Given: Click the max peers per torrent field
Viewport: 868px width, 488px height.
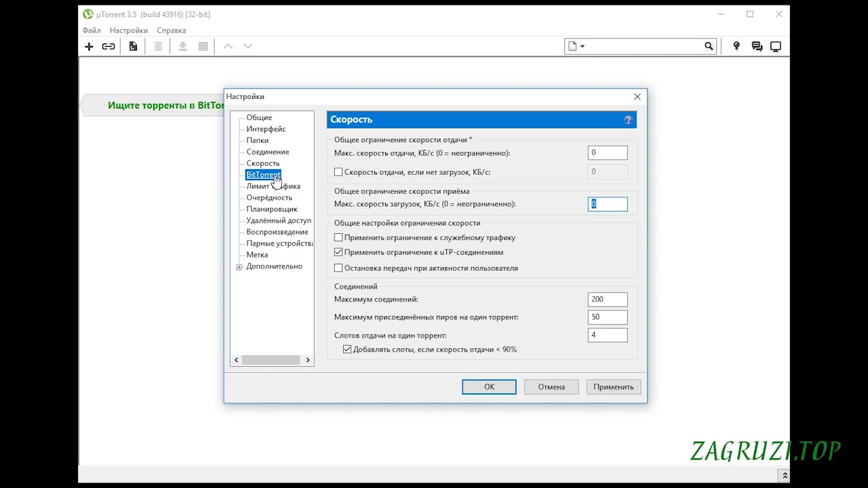Looking at the screenshot, I should (608, 317).
